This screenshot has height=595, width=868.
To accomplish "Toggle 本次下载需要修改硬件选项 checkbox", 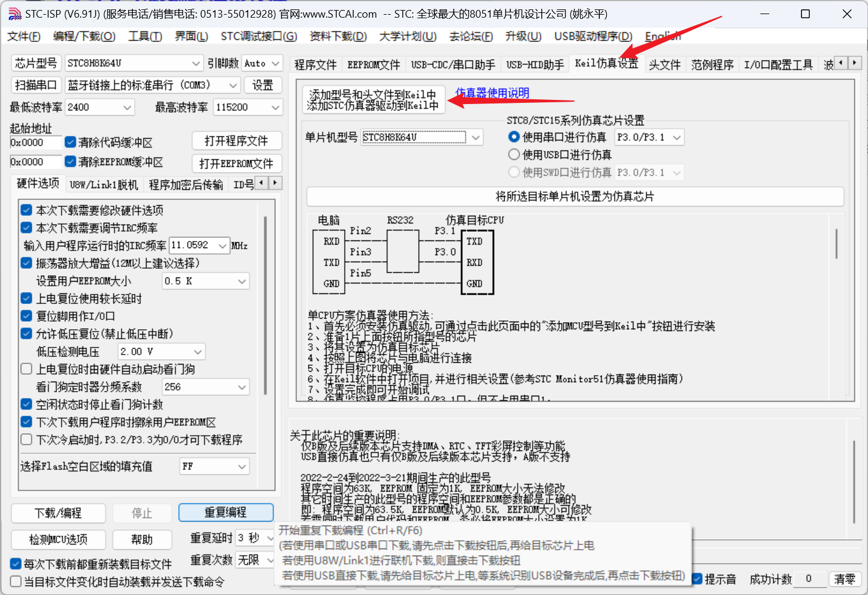I will (x=26, y=210).
